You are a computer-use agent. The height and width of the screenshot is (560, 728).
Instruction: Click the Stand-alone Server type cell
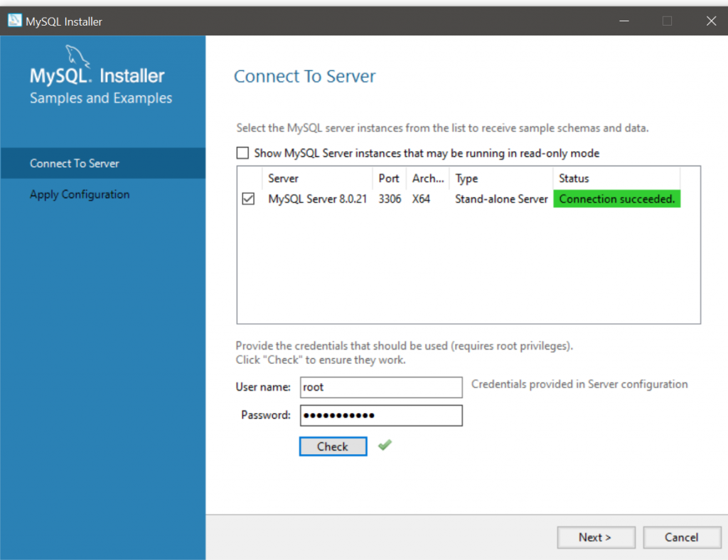(x=501, y=199)
